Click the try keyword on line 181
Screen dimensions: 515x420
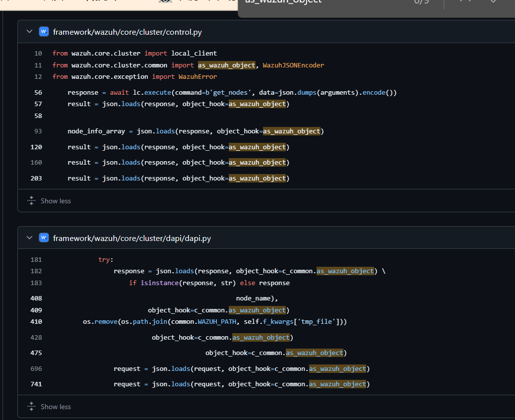[x=104, y=259]
